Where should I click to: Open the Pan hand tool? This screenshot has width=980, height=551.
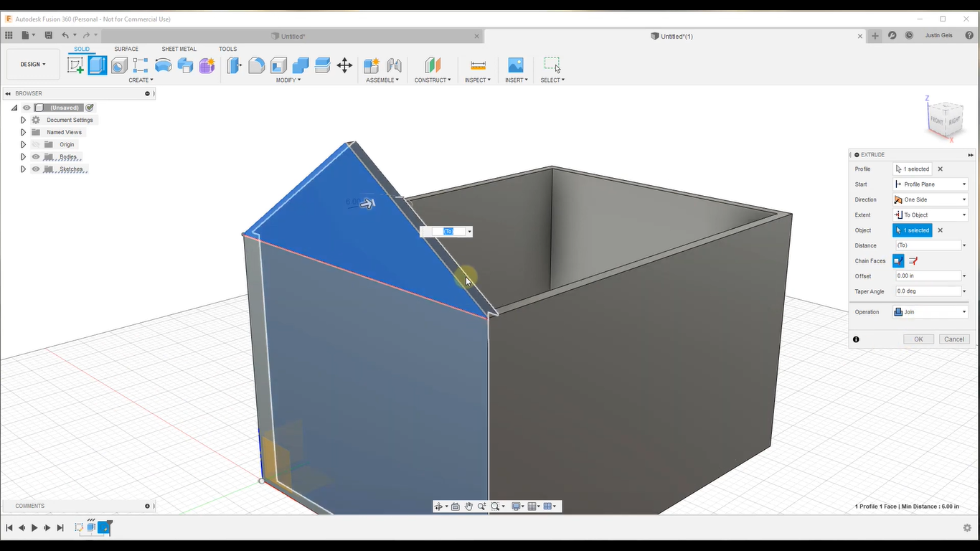pos(468,507)
